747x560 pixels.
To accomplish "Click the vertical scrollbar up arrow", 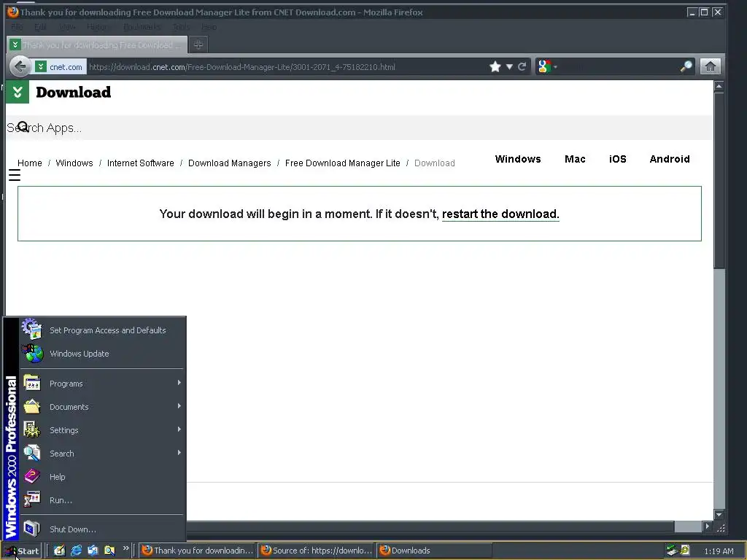I will click(x=719, y=86).
